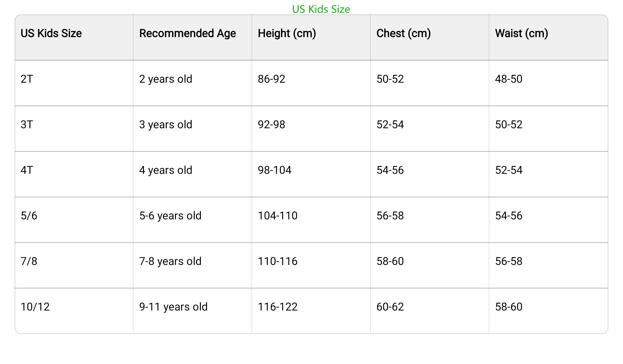Select the Recommended Age column header
The height and width of the screenshot is (364, 623).
tap(192, 38)
